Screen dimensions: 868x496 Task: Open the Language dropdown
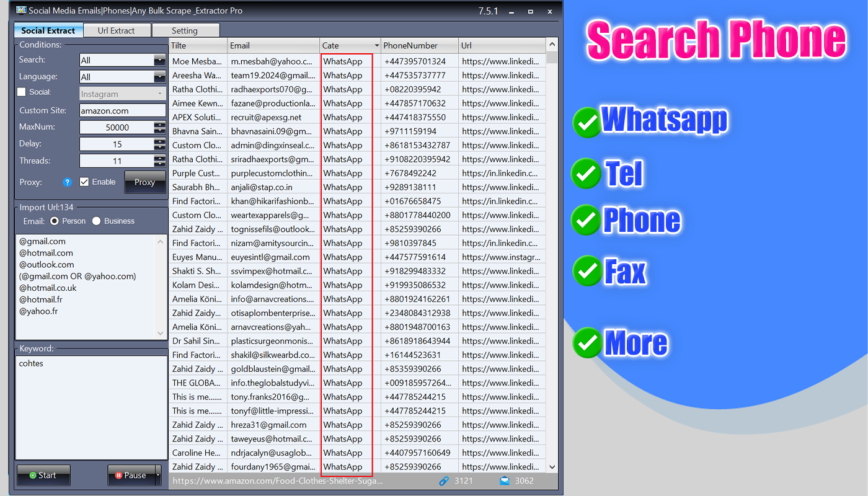[x=160, y=76]
